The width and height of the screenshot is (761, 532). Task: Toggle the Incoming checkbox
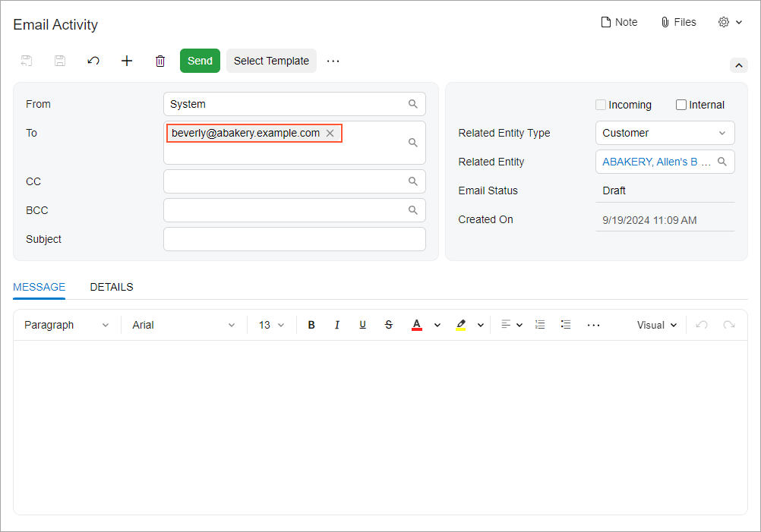pos(601,105)
